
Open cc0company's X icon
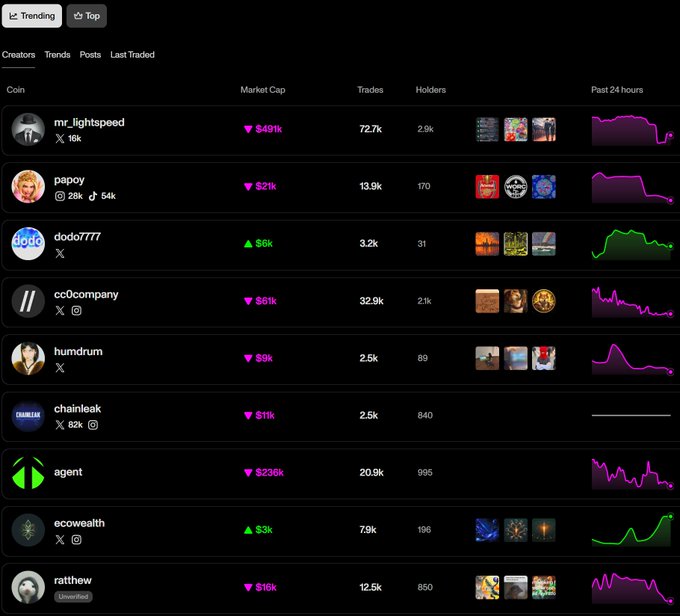[60, 311]
